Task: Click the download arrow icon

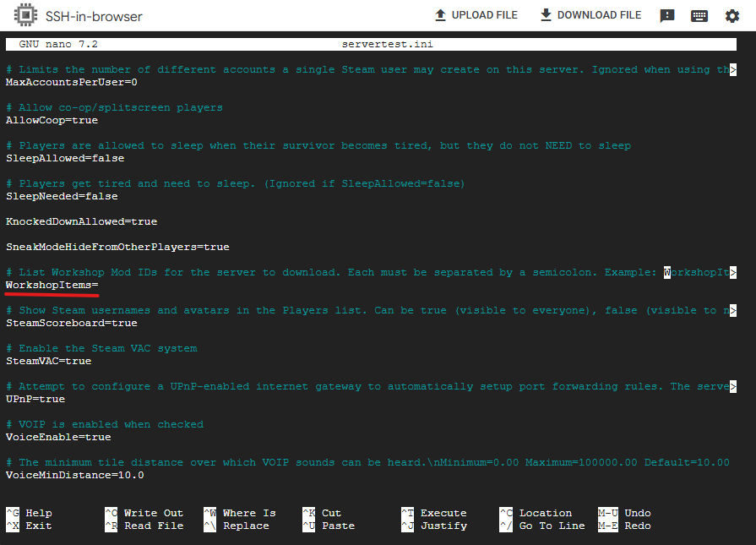Action: pos(546,15)
